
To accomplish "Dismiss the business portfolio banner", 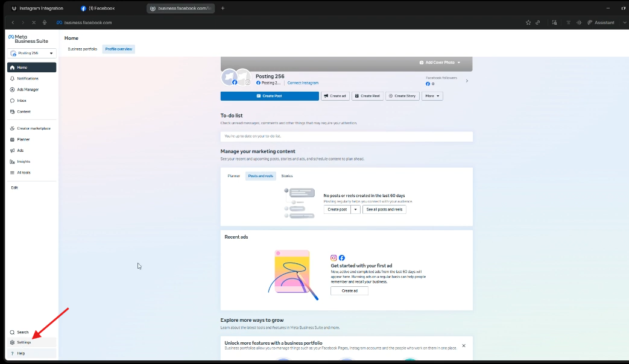I will (x=464, y=345).
